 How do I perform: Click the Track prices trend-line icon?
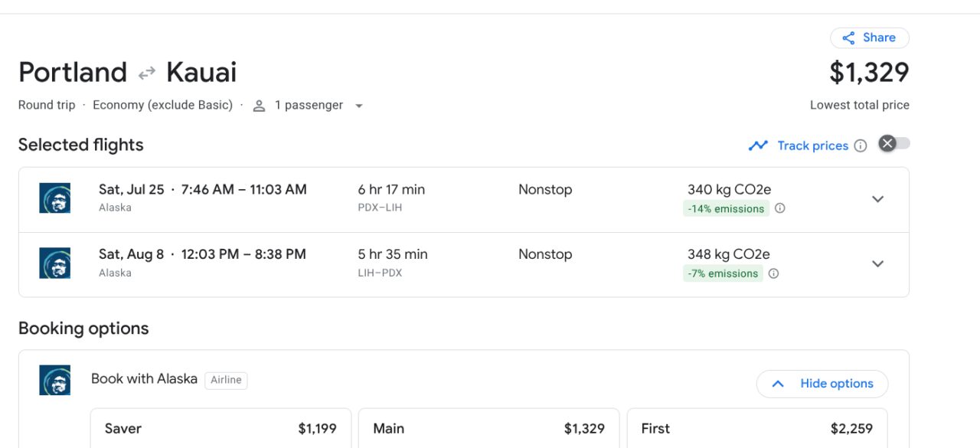[758, 146]
